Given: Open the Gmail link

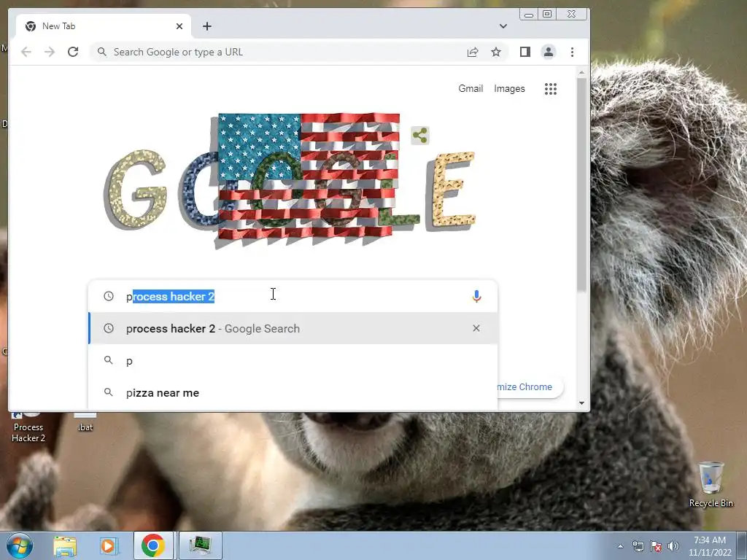Looking at the screenshot, I should pos(471,88).
